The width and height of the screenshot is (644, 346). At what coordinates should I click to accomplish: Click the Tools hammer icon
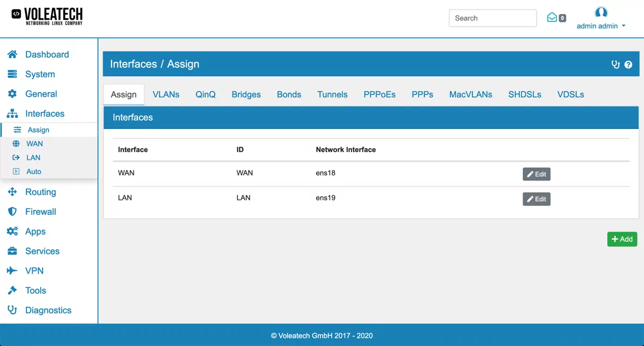coord(12,291)
